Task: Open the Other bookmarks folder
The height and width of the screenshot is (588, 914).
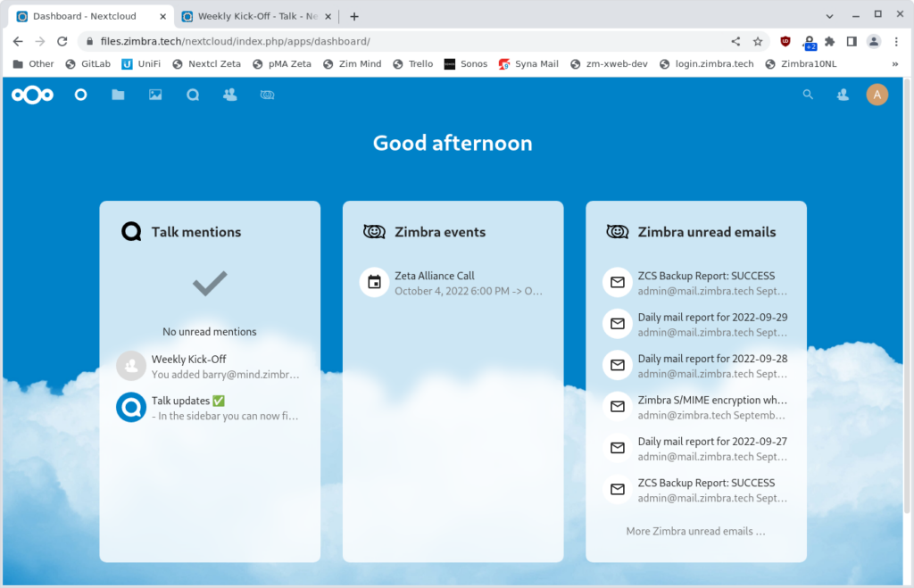Action: (x=32, y=63)
